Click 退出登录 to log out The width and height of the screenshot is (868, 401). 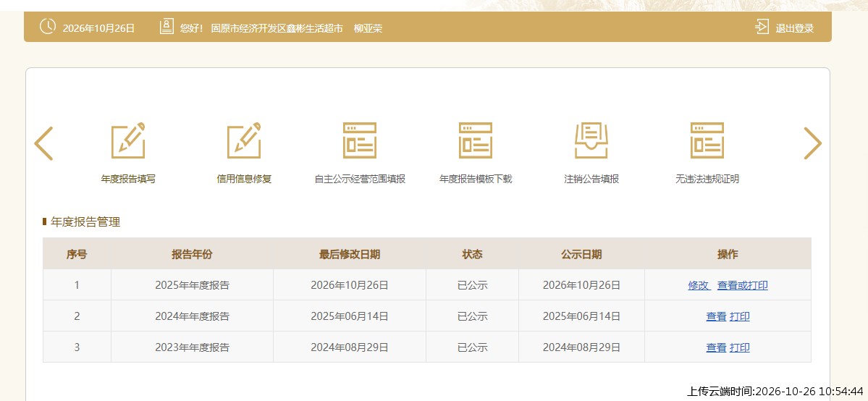coord(794,29)
